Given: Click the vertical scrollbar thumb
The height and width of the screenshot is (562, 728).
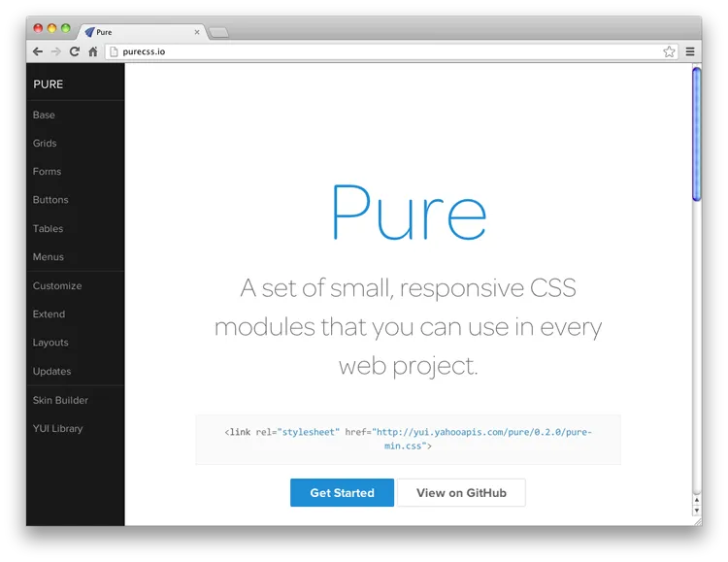Looking at the screenshot, I should tap(696, 134).
